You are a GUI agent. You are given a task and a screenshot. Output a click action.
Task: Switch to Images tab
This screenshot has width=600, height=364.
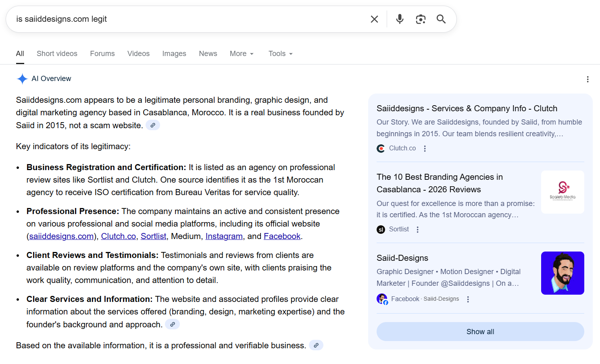click(x=174, y=54)
